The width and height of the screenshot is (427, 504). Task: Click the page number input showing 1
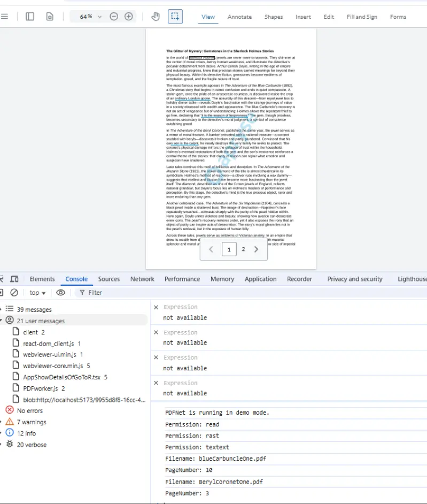point(229,249)
